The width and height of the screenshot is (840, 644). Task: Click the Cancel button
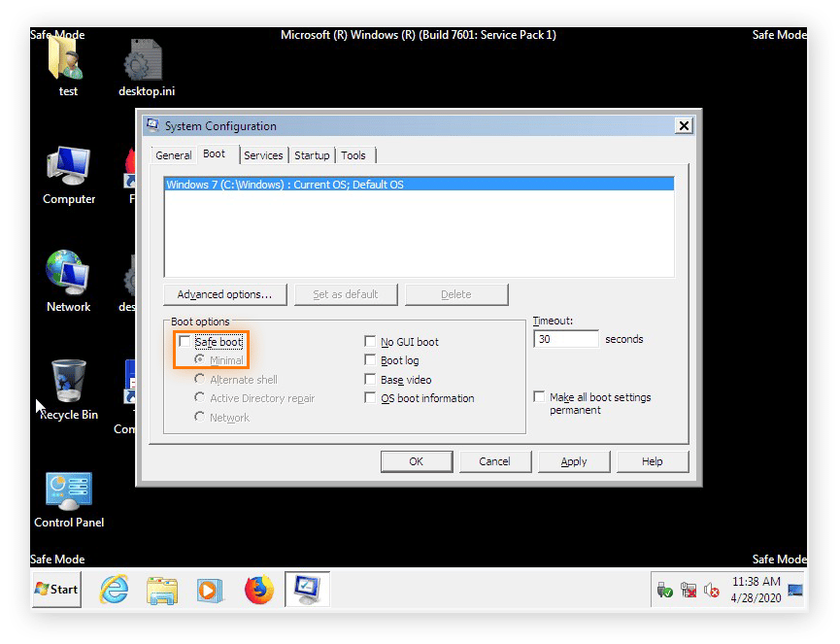[x=494, y=461]
